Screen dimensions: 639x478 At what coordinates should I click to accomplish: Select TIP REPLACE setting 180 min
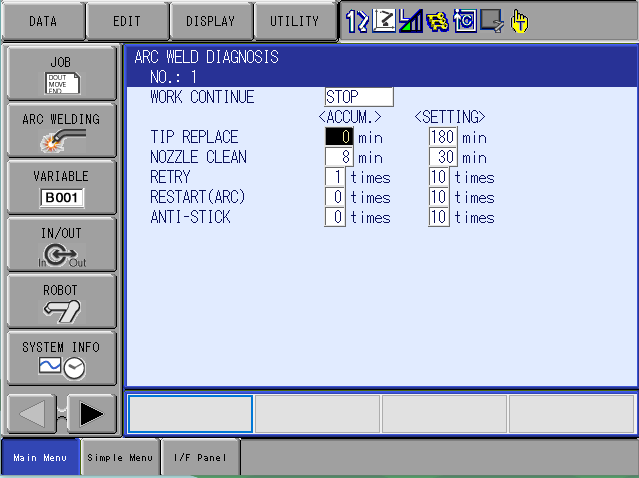click(x=443, y=137)
